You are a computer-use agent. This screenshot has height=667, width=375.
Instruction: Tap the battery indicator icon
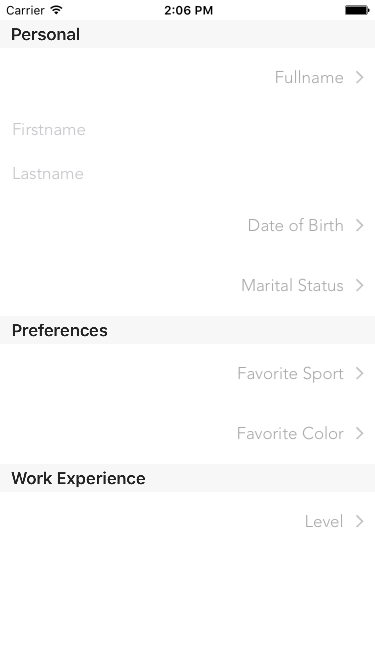pyautogui.click(x=357, y=10)
